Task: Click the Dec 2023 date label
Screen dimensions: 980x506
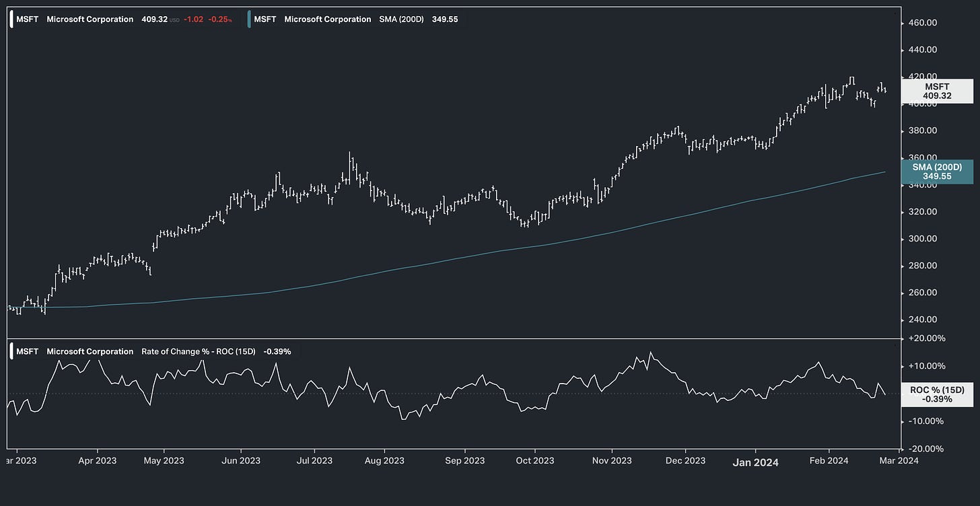Action: click(x=686, y=461)
